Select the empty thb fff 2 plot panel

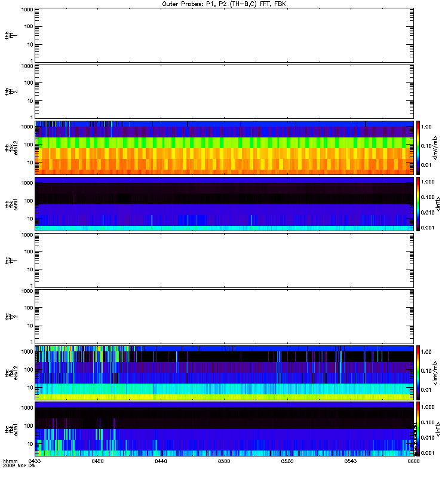[225, 91]
